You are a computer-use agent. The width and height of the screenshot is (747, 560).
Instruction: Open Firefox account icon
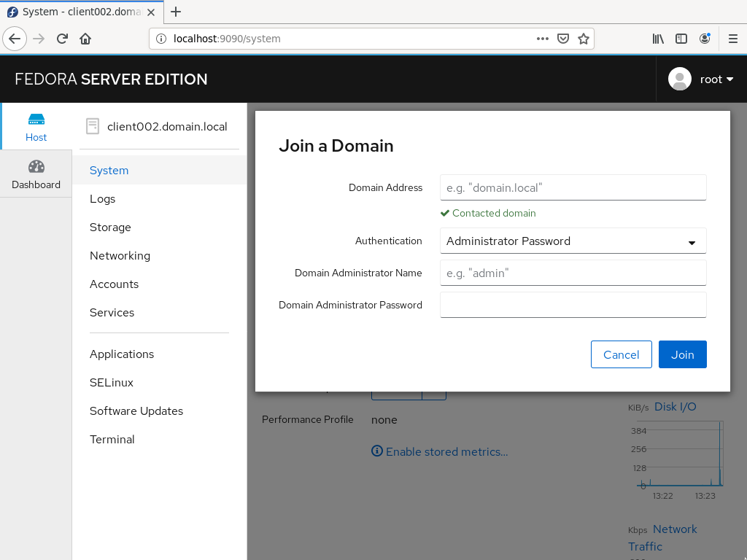[x=705, y=39]
